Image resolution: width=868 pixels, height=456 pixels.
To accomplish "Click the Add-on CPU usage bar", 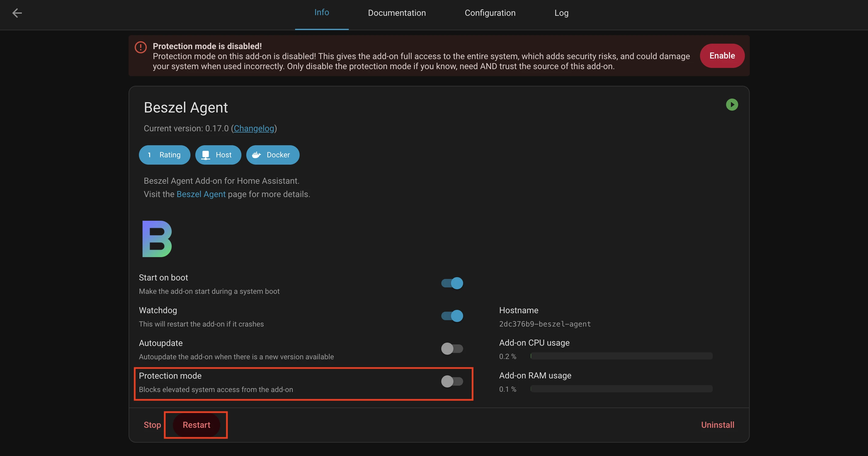I will tap(621, 356).
